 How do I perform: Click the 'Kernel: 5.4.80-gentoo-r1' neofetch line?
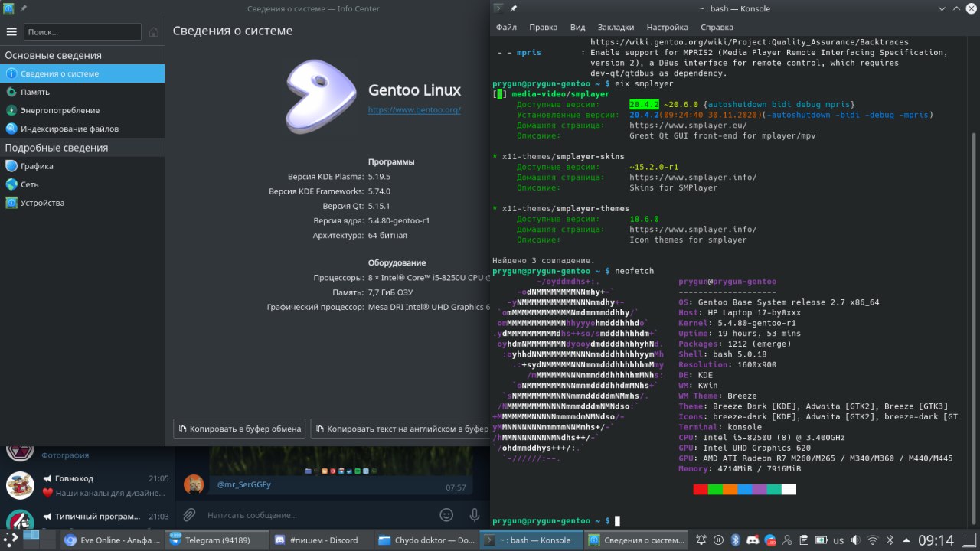(737, 323)
